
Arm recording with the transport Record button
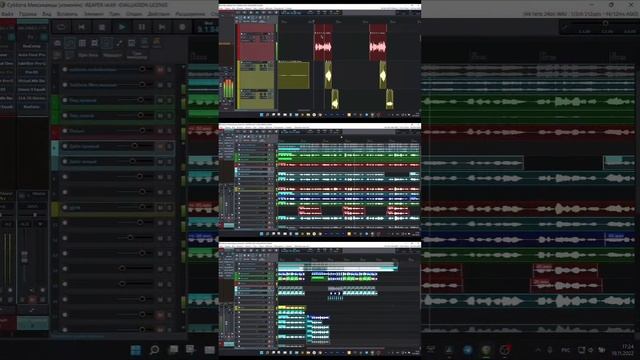(182, 27)
